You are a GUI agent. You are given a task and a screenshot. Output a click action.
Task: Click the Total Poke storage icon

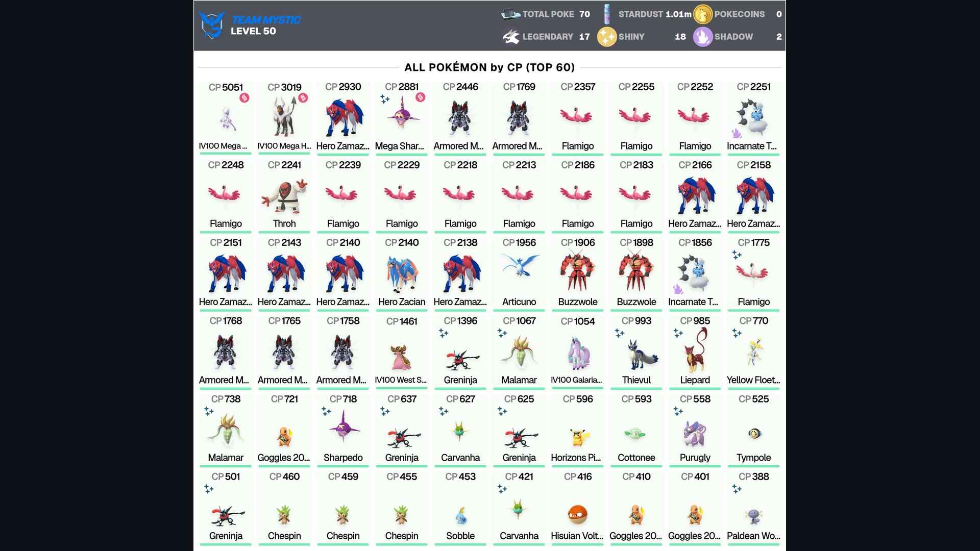click(x=511, y=14)
